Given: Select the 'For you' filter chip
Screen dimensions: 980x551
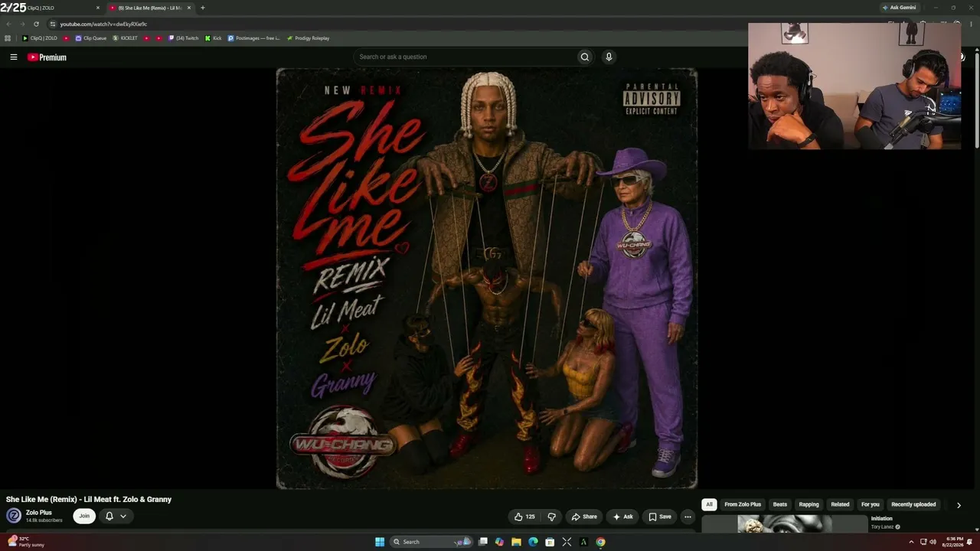Looking at the screenshot, I should coord(870,504).
